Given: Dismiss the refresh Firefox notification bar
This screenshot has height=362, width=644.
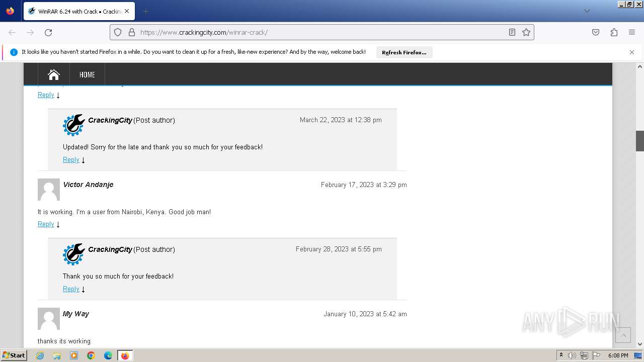Looking at the screenshot, I should pyautogui.click(x=632, y=52).
